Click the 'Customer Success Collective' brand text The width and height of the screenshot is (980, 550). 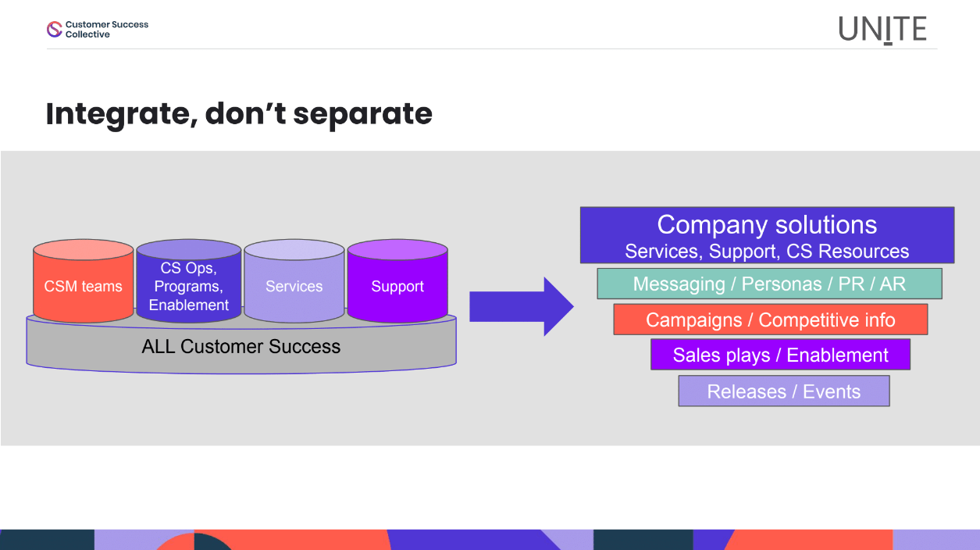(106, 30)
